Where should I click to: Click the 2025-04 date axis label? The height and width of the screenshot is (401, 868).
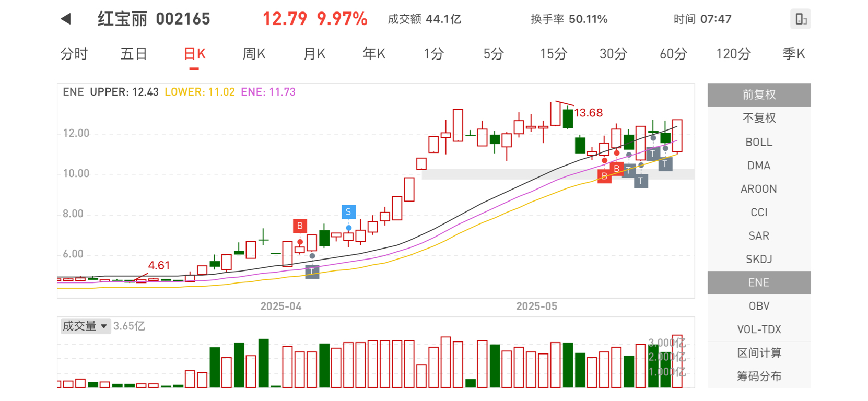[x=281, y=306]
